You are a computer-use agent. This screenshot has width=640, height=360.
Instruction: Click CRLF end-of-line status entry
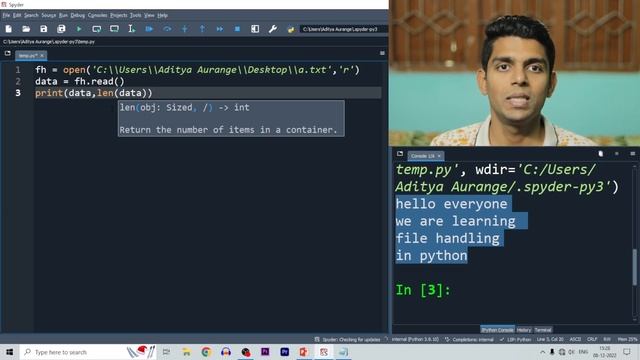(592, 339)
